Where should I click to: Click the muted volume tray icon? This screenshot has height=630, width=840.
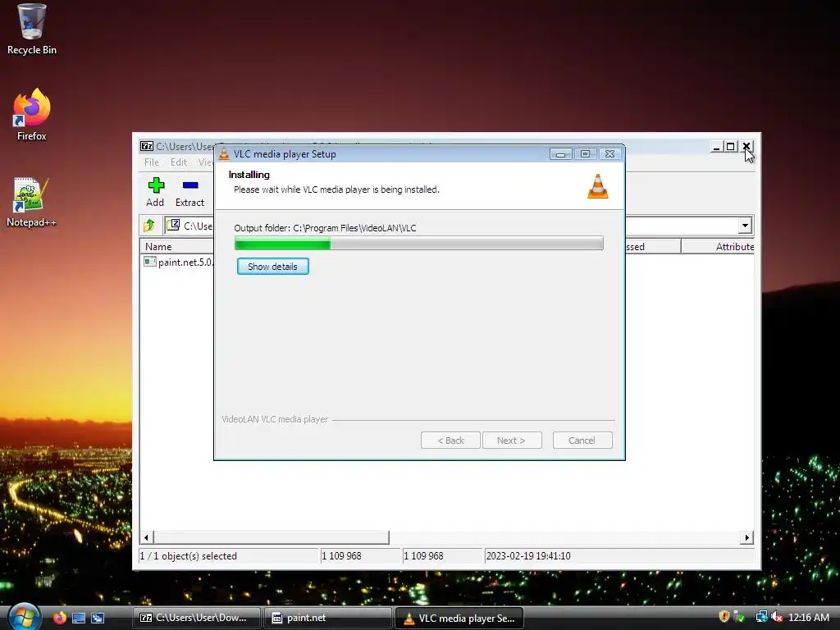(777, 617)
